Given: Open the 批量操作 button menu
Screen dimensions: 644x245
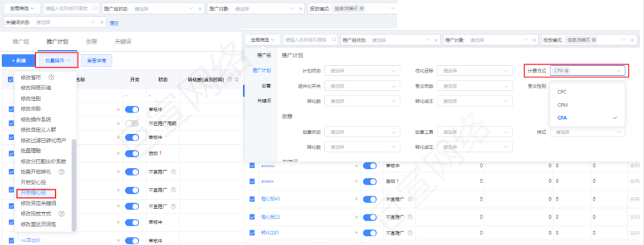Looking at the screenshot, I should 57,61.
